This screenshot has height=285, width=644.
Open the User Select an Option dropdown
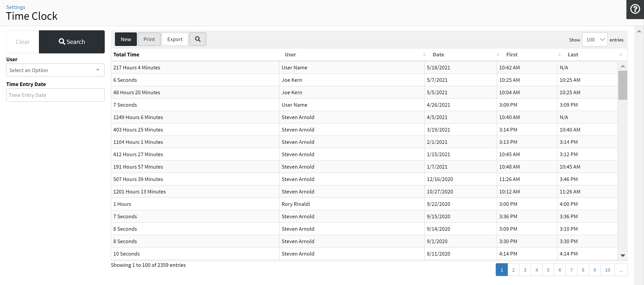[55, 70]
